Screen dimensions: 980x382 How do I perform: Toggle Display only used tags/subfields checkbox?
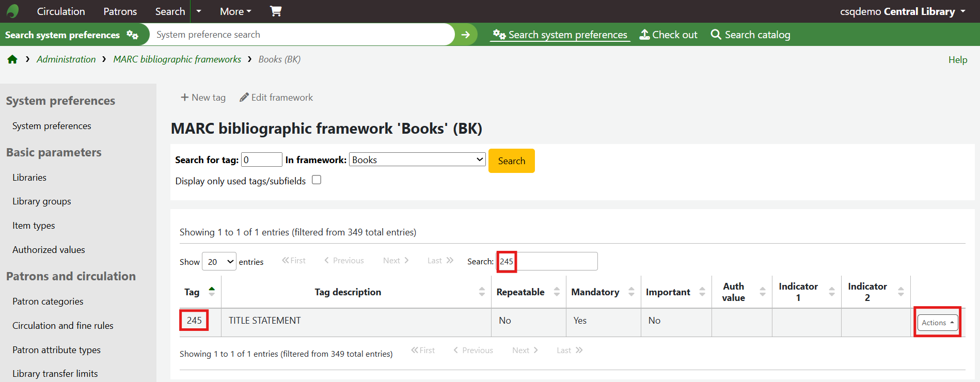pyautogui.click(x=317, y=180)
